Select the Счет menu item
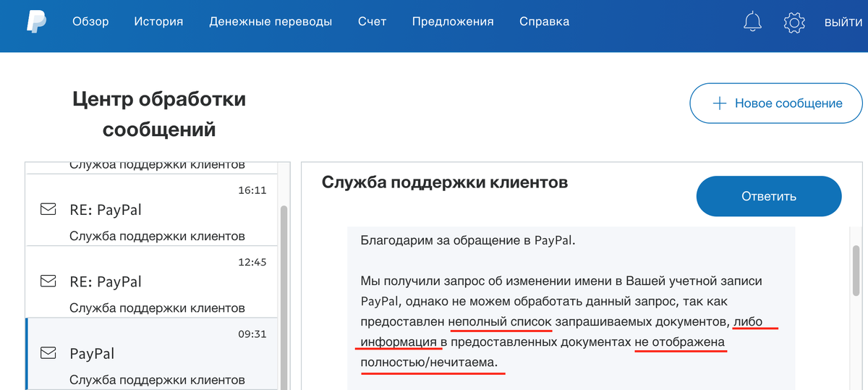This screenshot has width=868, height=390. (x=372, y=22)
